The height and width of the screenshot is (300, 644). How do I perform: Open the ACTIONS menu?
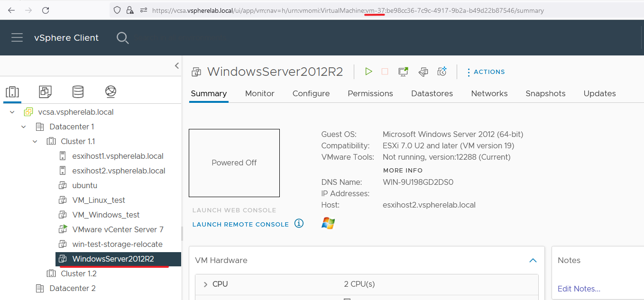point(486,72)
